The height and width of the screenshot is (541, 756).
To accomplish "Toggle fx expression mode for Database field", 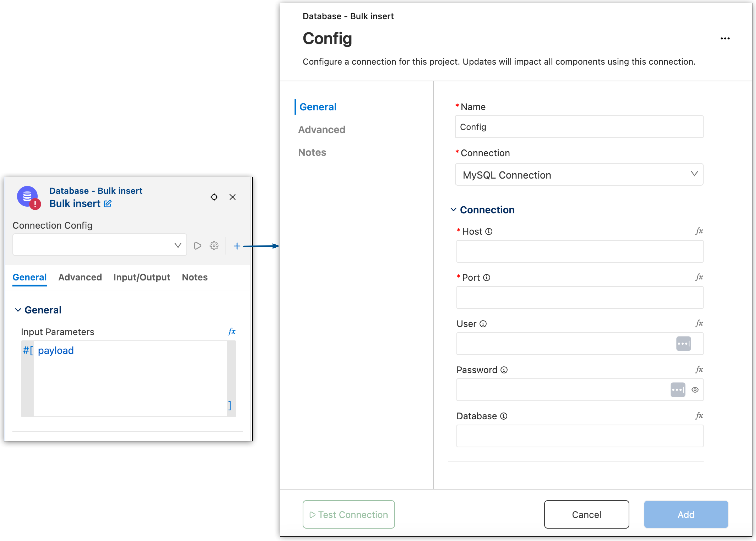I will (x=699, y=415).
